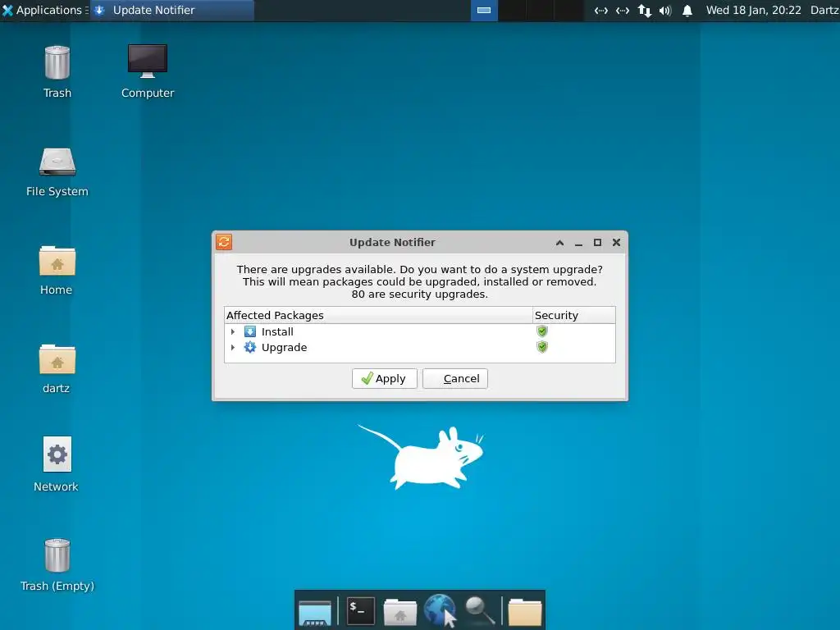Click the Upgrade gear icon
Image resolution: width=840 pixels, height=630 pixels.
[250, 347]
